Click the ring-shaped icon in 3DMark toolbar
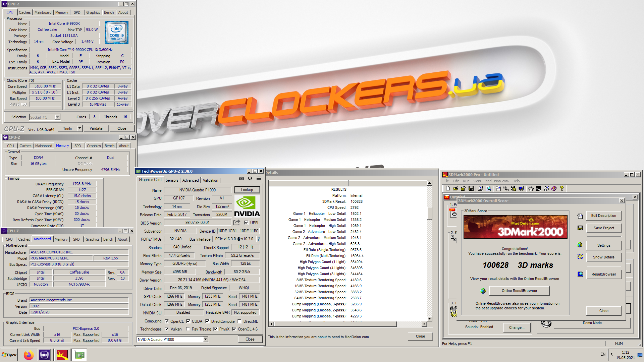Screen dimensions: 644x362 point(531,189)
